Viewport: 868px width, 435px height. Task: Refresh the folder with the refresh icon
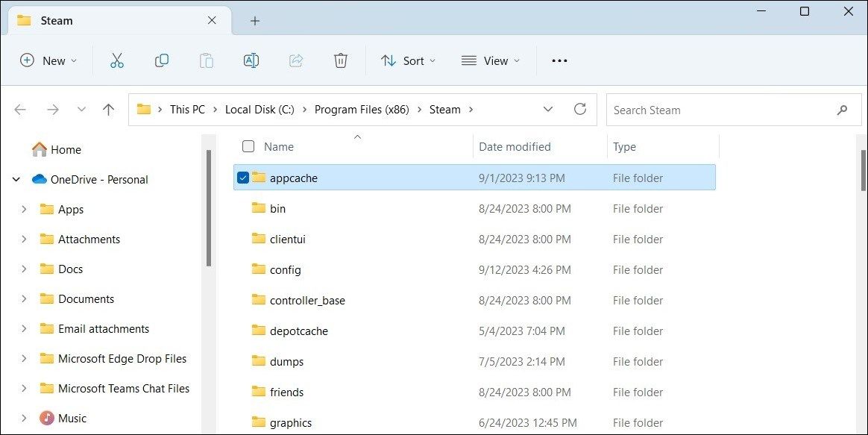click(581, 109)
